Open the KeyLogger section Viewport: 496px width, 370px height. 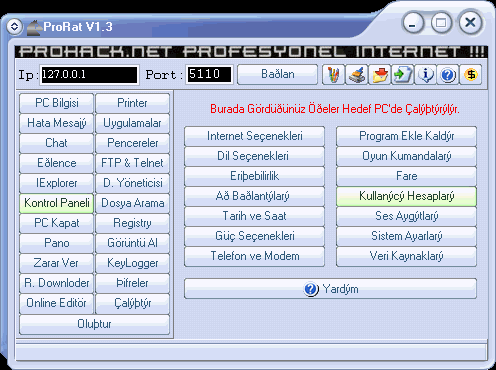click(132, 263)
